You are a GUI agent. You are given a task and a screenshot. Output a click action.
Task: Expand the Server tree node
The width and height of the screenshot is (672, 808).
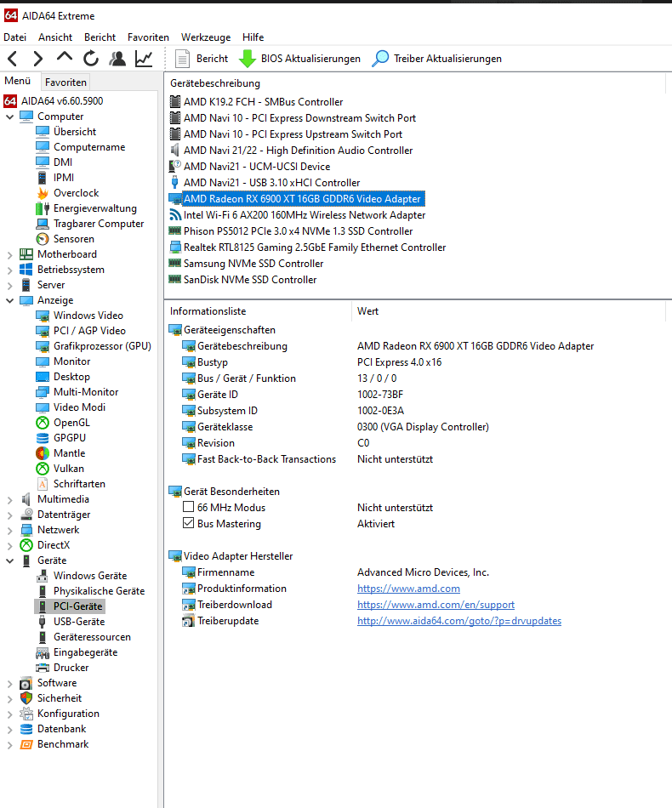[x=10, y=285]
